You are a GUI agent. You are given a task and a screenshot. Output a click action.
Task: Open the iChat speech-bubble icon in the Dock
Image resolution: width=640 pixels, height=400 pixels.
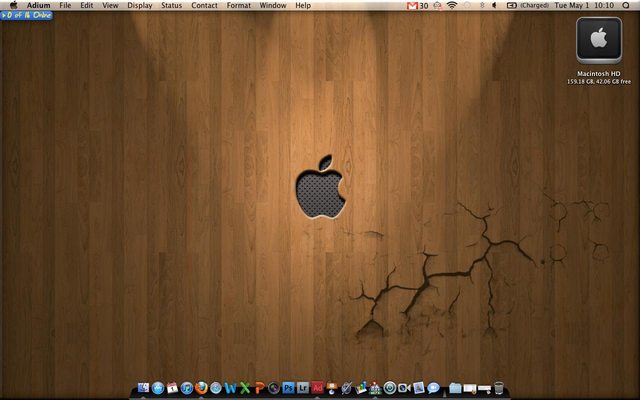[x=433, y=388]
